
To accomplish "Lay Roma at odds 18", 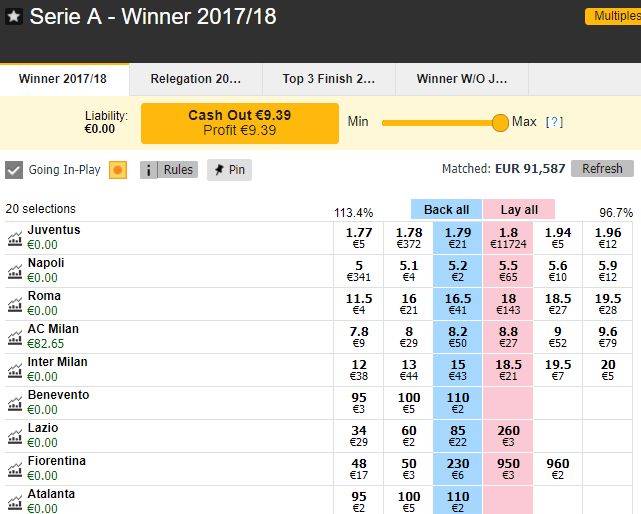I will point(508,304).
